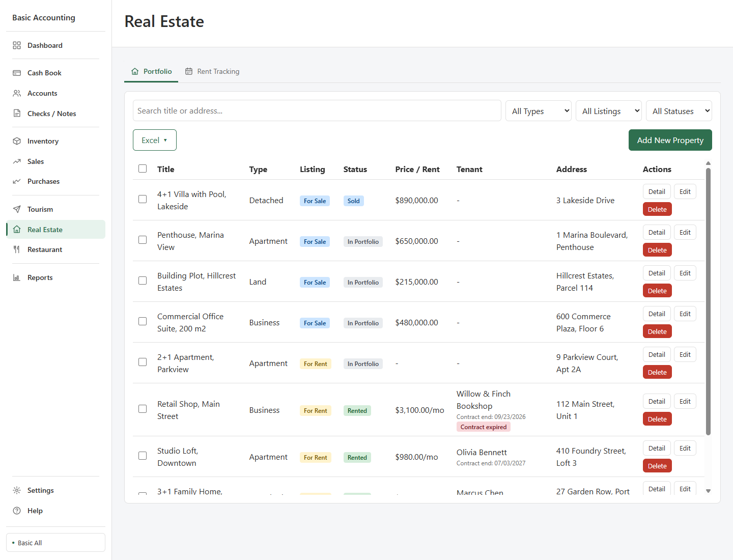Delete the Retail Shop, Main Street property
This screenshot has width=733, height=560.
[657, 419]
